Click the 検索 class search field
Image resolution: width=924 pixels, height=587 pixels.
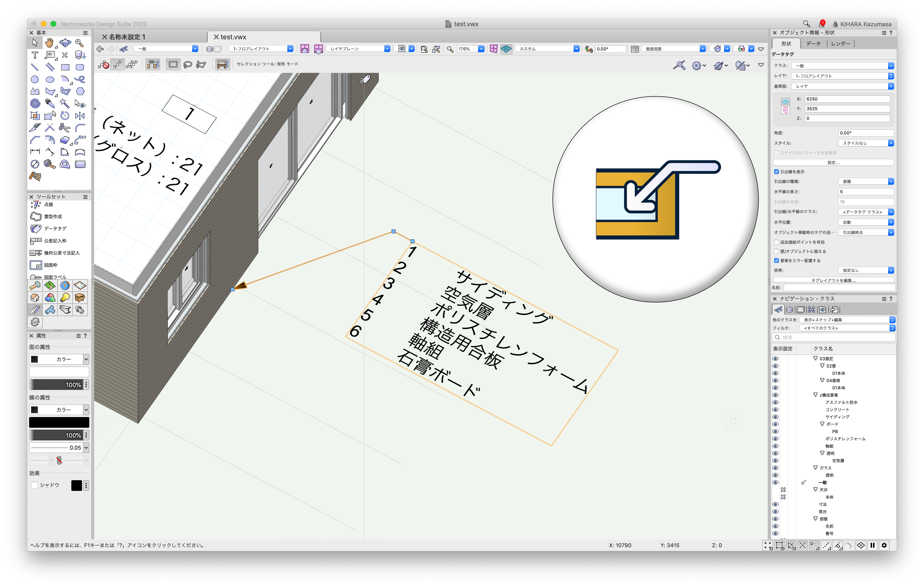833,337
